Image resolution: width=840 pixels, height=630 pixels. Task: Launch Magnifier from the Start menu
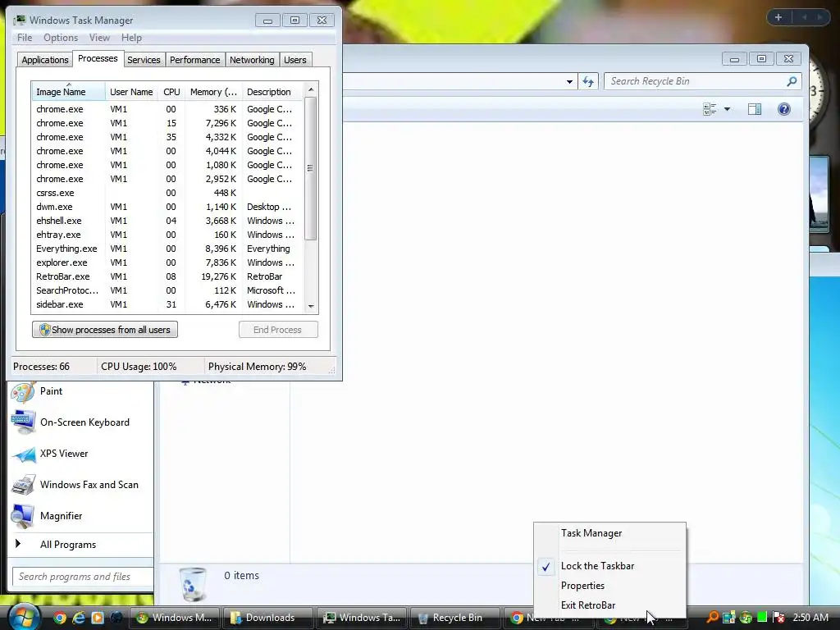point(80,516)
